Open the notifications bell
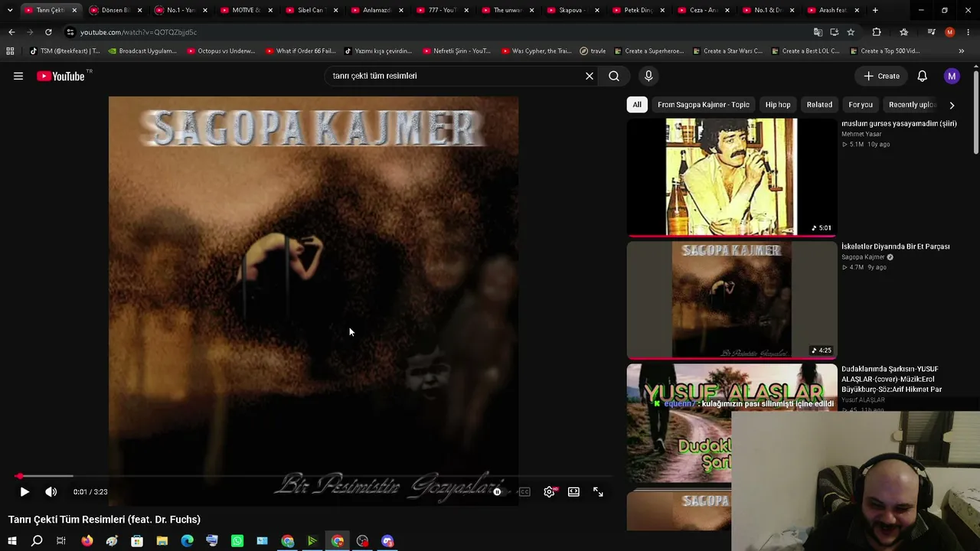Image resolution: width=980 pixels, height=551 pixels. [x=923, y=76]
